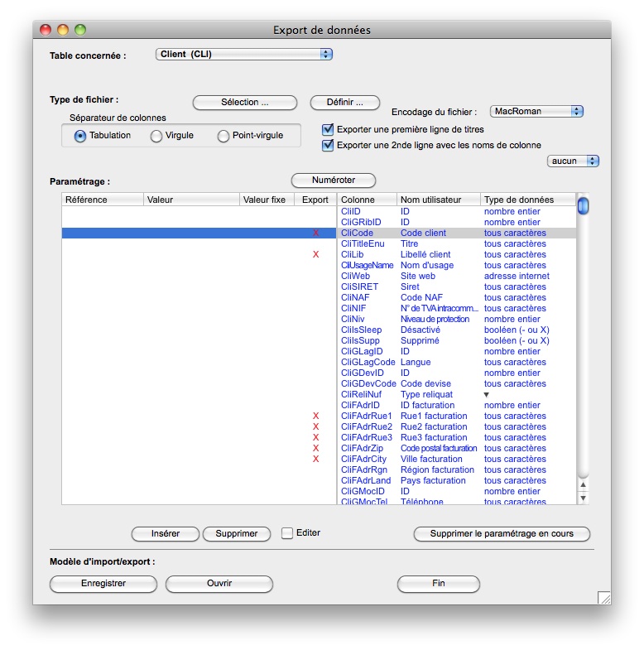The image size is (644, 650).
Task: Click the table scrollbar down arrow
Action: [583, 498]
